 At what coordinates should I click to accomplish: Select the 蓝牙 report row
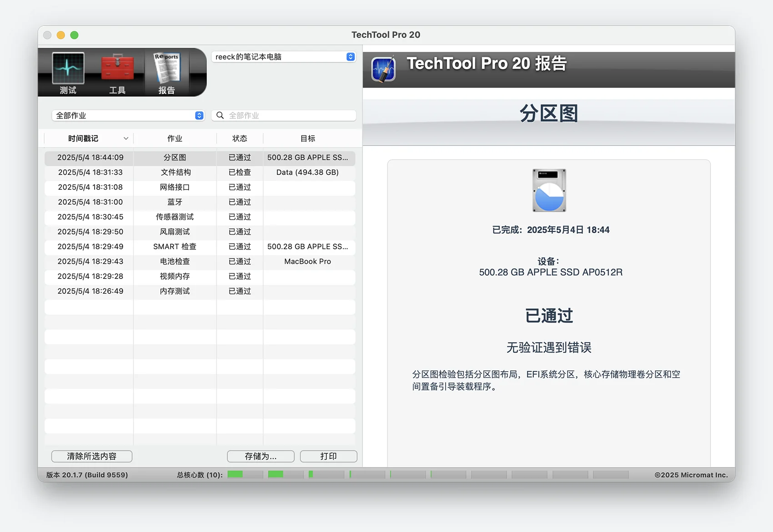tap(200, 202)
